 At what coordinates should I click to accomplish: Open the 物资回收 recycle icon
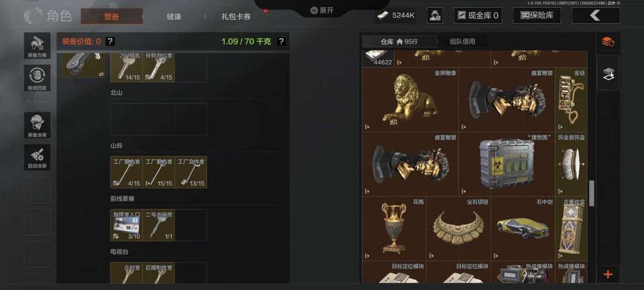(x=37, y=78)
